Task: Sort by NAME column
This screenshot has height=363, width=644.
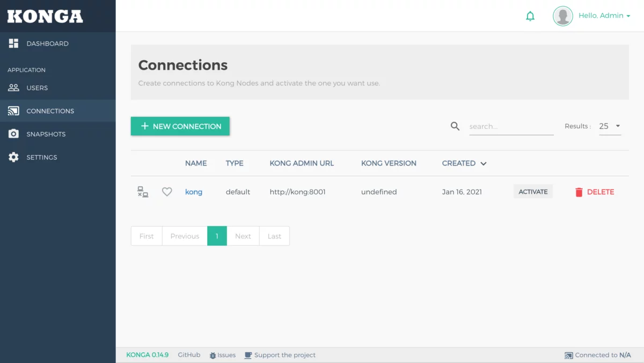Action: 196,163
